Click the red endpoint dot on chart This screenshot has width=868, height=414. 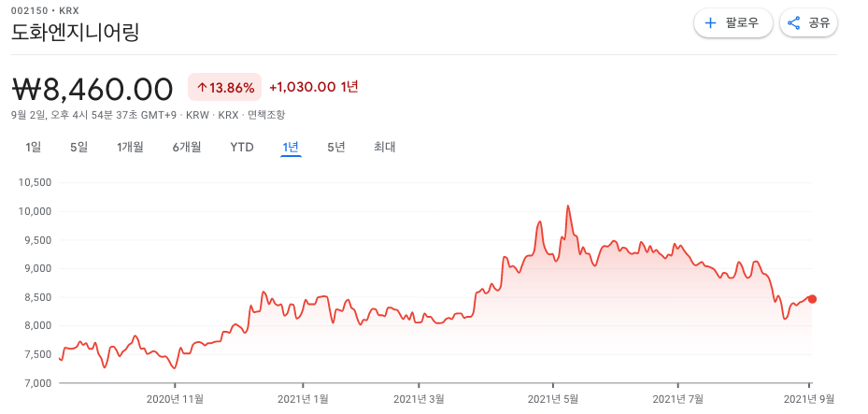click(812, 299)
